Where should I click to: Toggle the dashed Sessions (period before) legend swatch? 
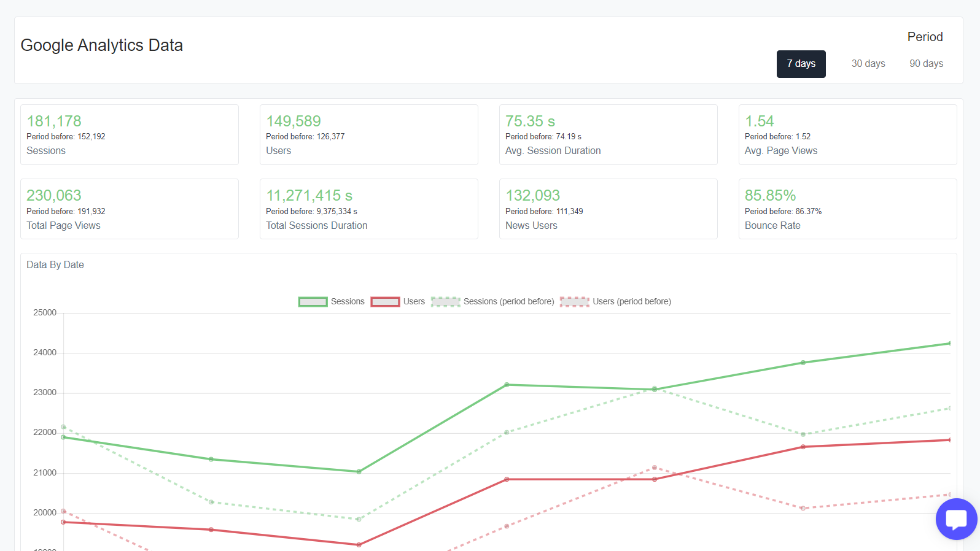pyautogui.click(x=445, y=302)
